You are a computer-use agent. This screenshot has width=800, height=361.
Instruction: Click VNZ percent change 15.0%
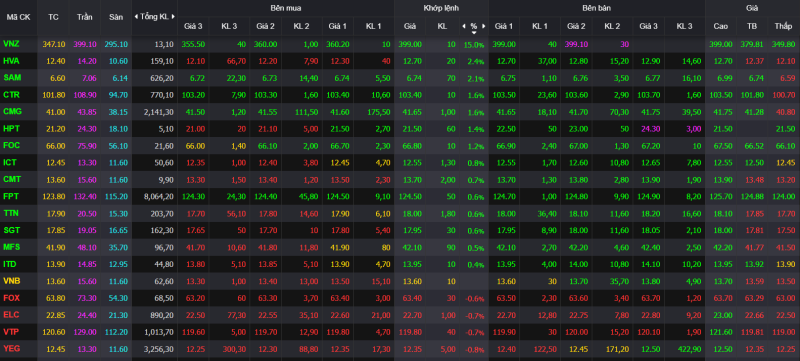[x=474, y=45]
